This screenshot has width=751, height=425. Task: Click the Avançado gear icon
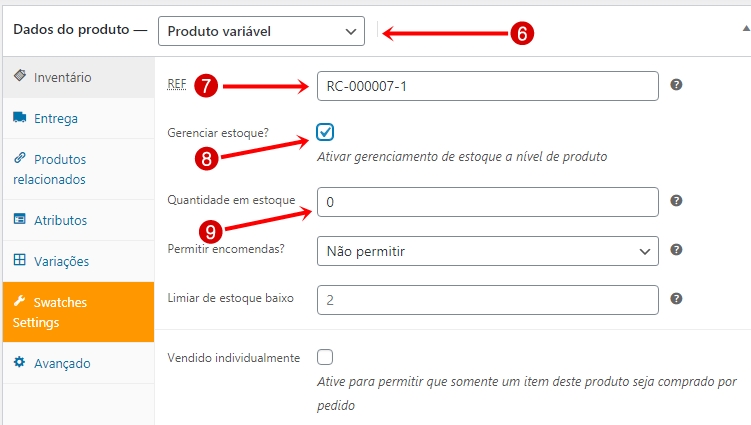[20, 362]
